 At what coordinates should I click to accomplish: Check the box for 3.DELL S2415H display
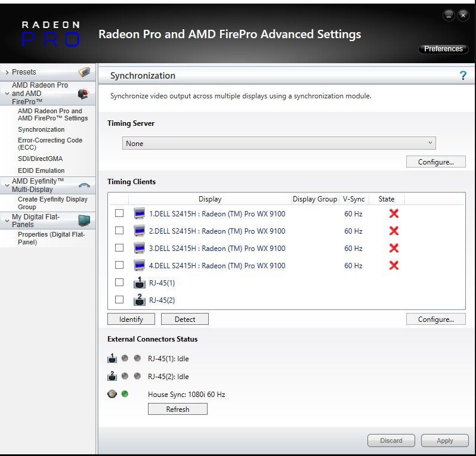tap(119, 248)
